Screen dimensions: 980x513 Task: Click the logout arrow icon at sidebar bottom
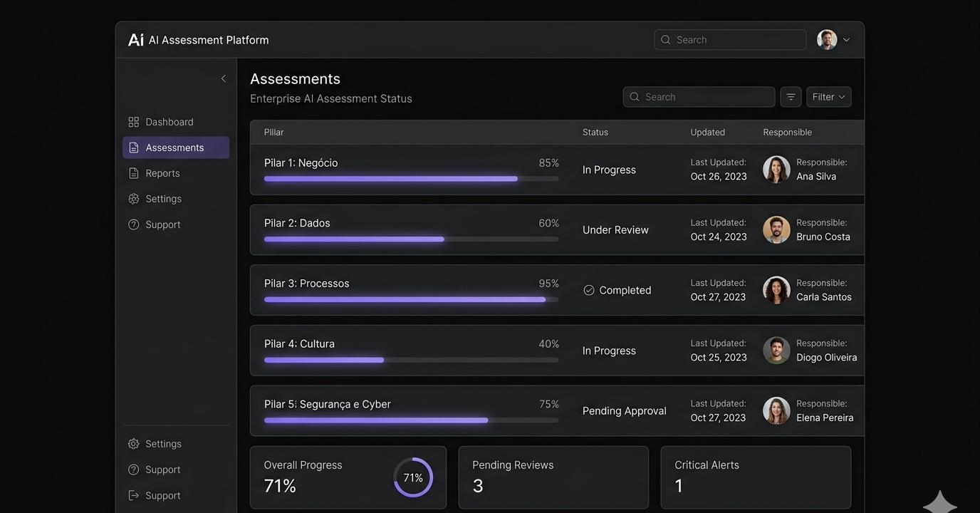[x=134, y=495]
